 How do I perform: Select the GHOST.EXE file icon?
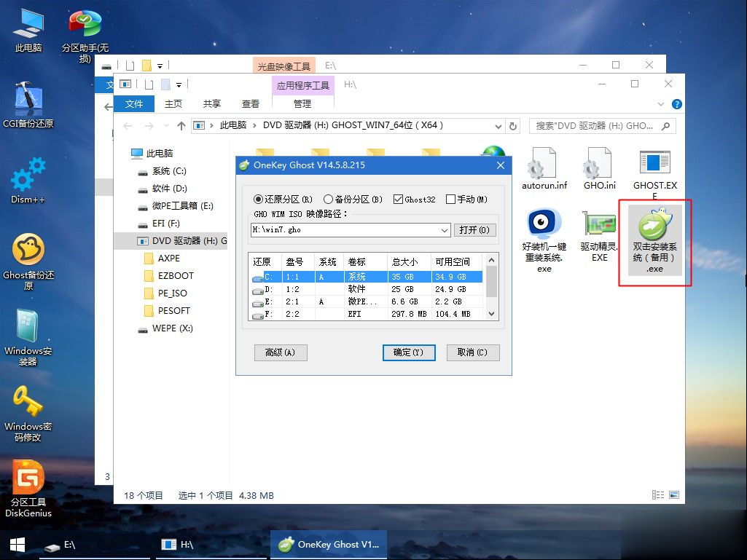point(654,173)
